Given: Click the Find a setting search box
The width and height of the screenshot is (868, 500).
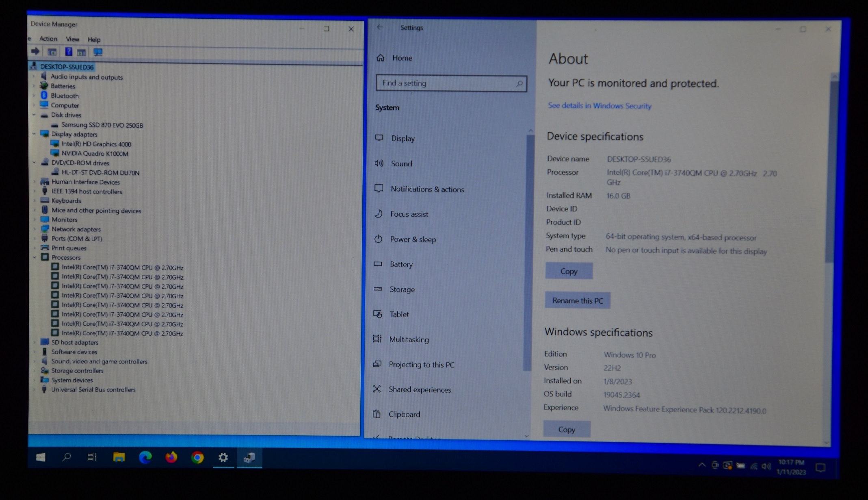Looking at the screenshot, I should (447, 83).
